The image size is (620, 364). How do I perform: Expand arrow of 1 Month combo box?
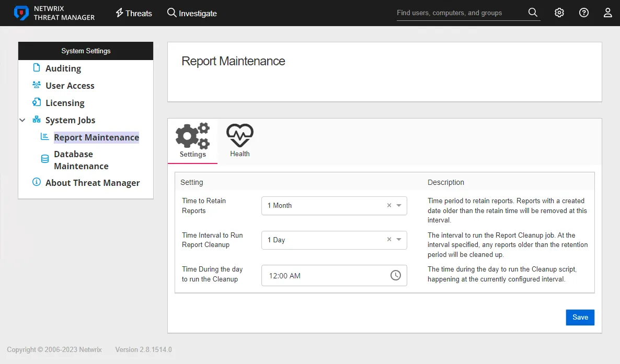399,206
